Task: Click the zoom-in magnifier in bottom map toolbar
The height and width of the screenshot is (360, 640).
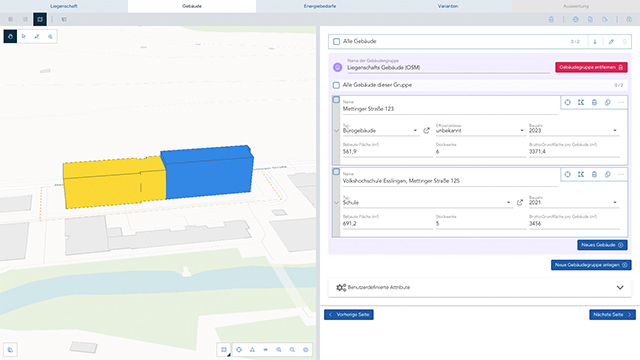Action: (x=279, y=350)
